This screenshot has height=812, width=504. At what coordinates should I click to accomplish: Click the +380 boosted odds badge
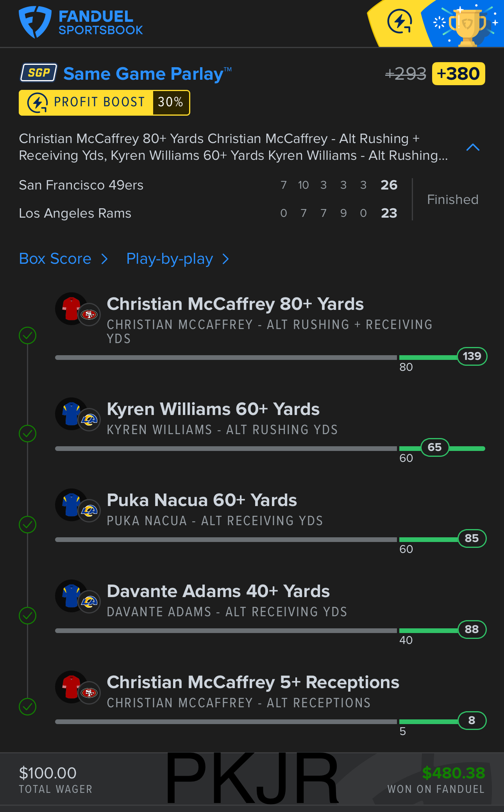coord(458,73)
